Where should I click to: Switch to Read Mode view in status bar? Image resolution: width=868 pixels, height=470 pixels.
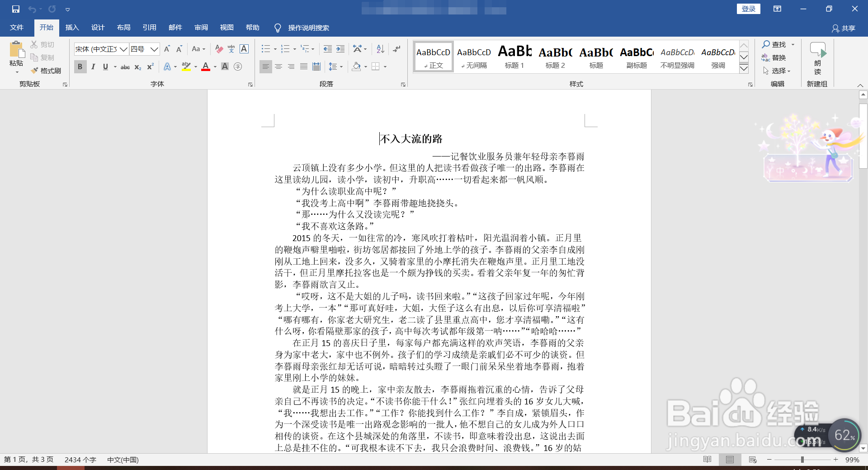708,460
